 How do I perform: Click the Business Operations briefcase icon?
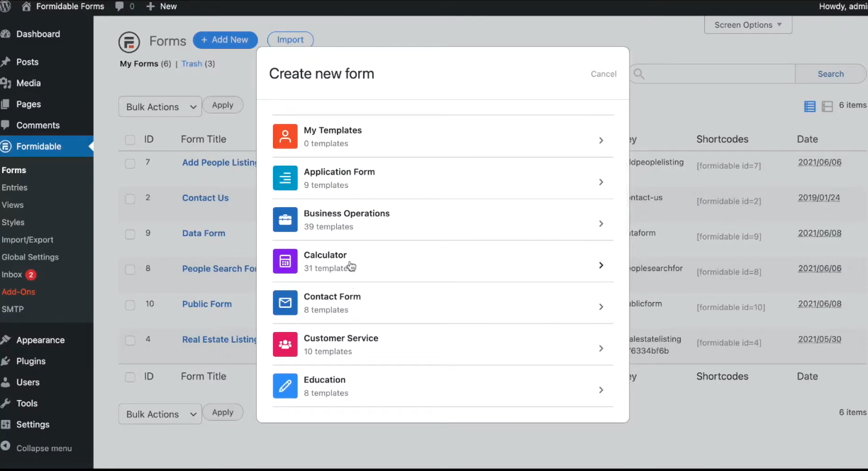click(x=285, y=220)
